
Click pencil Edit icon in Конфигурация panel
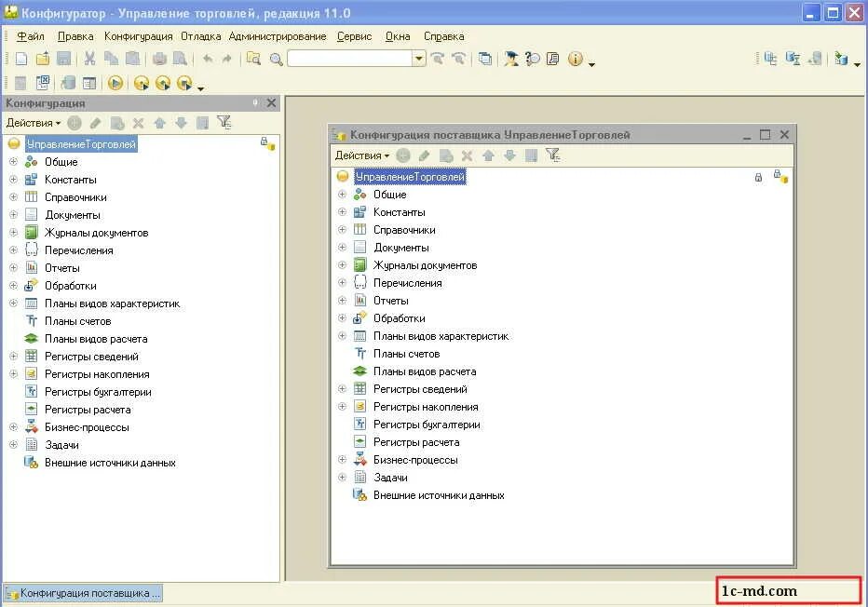(96, 123)
